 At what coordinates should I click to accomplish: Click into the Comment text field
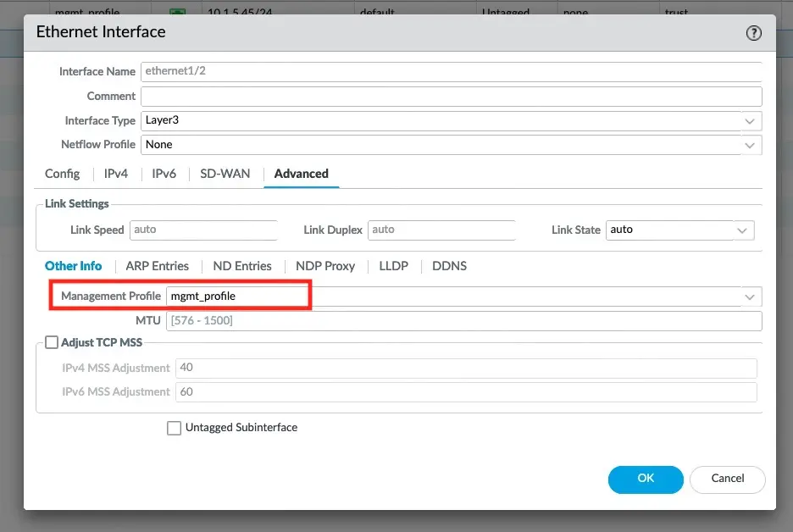coord(451,97)
